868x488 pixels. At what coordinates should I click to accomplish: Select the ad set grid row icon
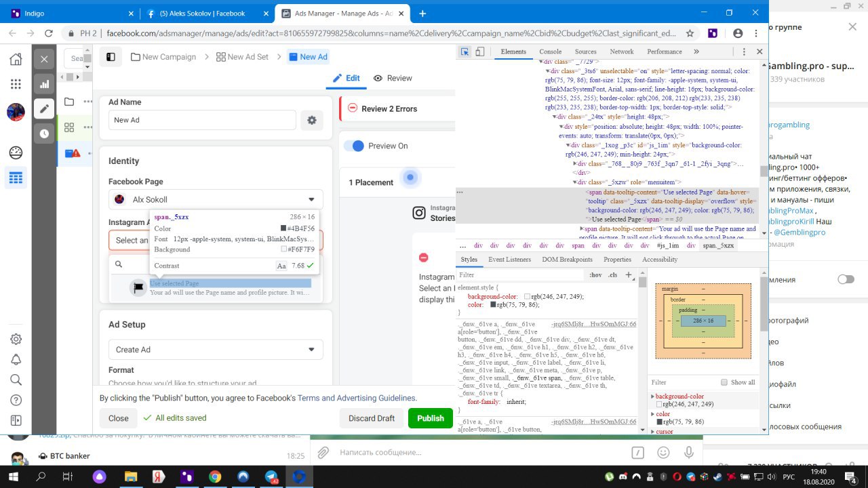[x=69, y=127]
